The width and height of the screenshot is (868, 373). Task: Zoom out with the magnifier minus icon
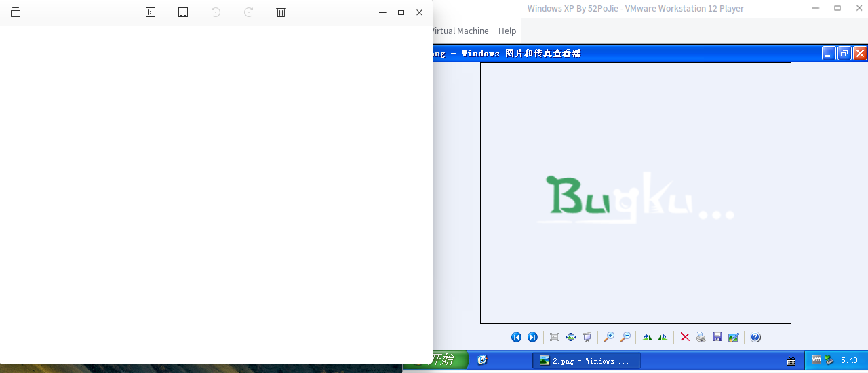pos(625,337)
